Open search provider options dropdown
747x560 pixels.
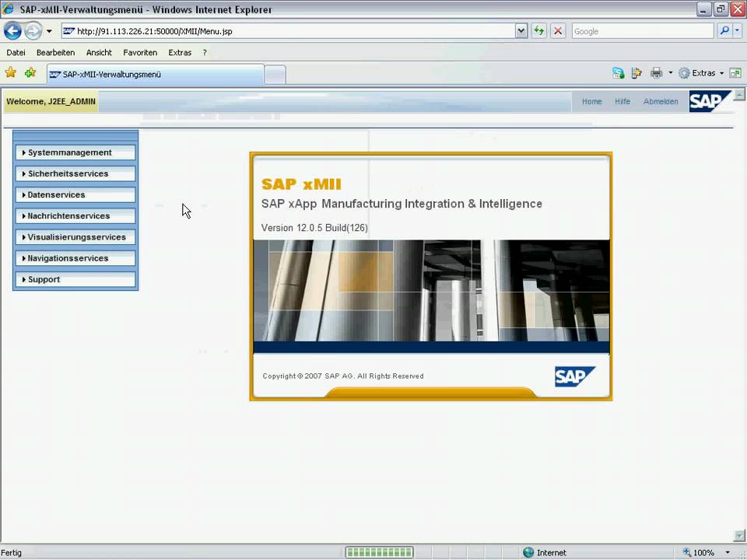point(737,31)
